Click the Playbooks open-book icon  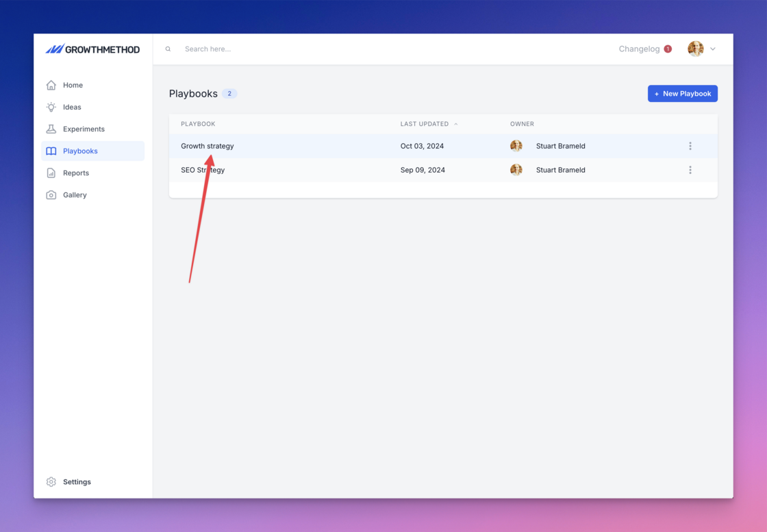pos(51,151)
